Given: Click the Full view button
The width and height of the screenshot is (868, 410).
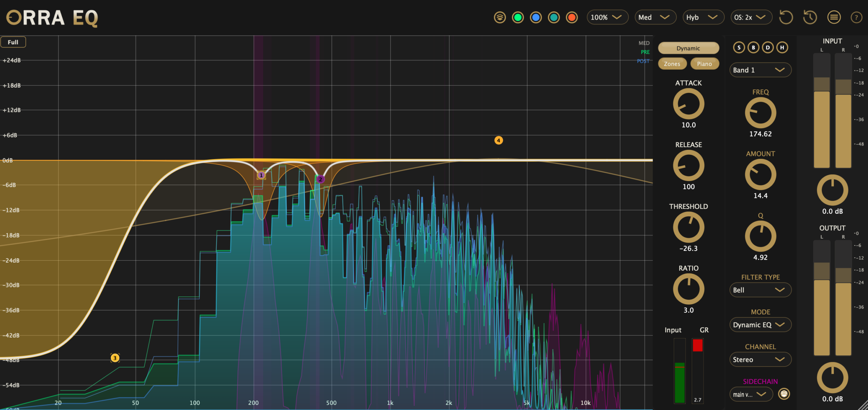Looking at the screenshot, I should 13,42.
